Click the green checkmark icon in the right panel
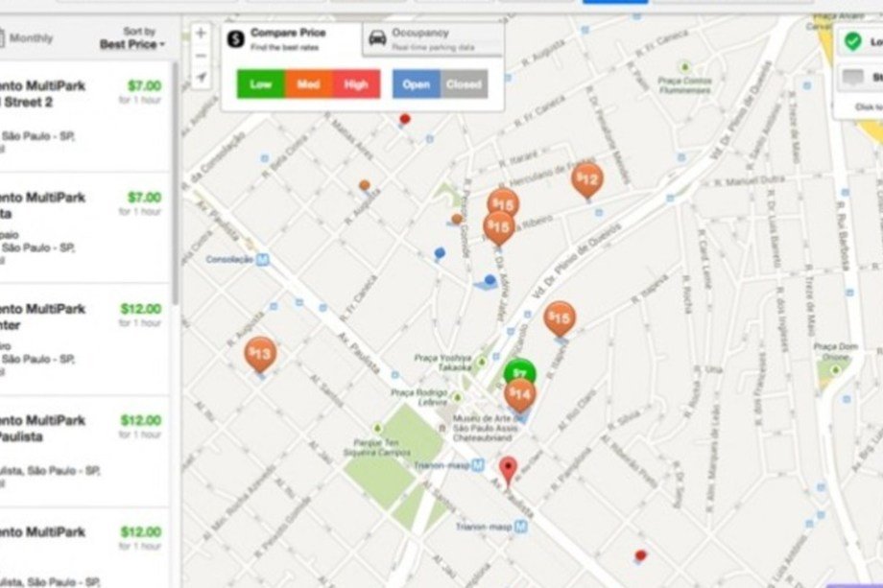Image resolution: width=883 pixels, height=588 pixels. [853, 41]
